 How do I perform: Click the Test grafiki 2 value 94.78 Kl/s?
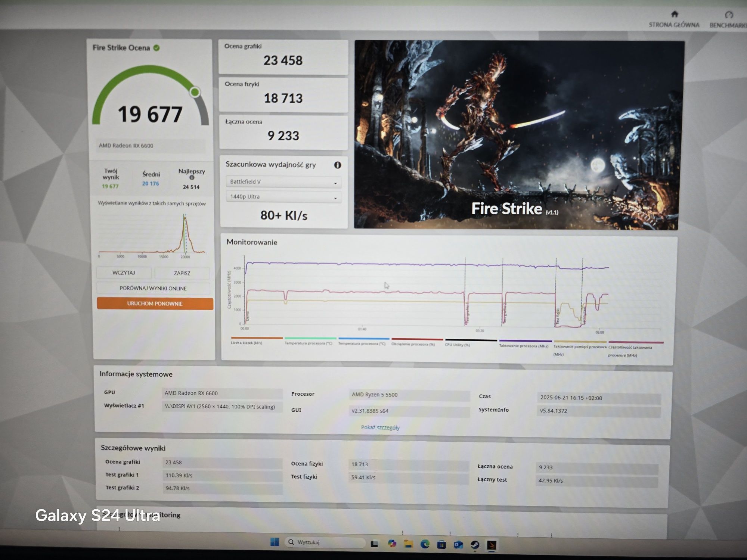pyautogui.click(x=223, y=488)
